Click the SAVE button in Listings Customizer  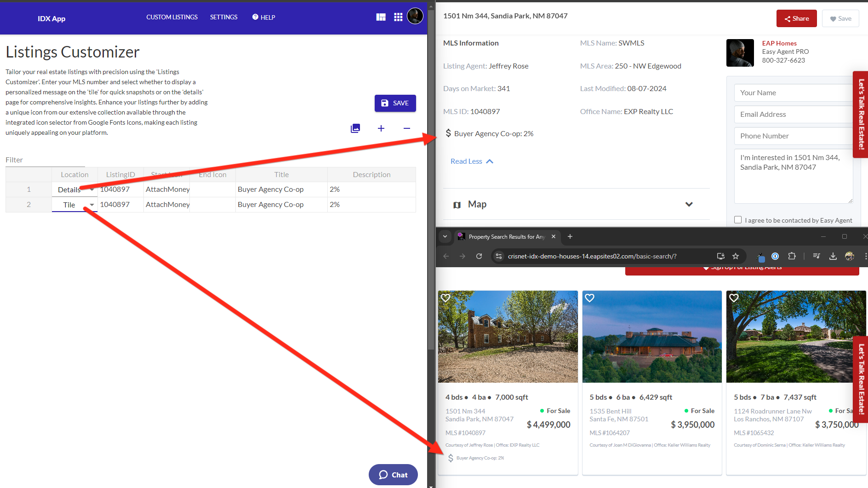[395, 103]
